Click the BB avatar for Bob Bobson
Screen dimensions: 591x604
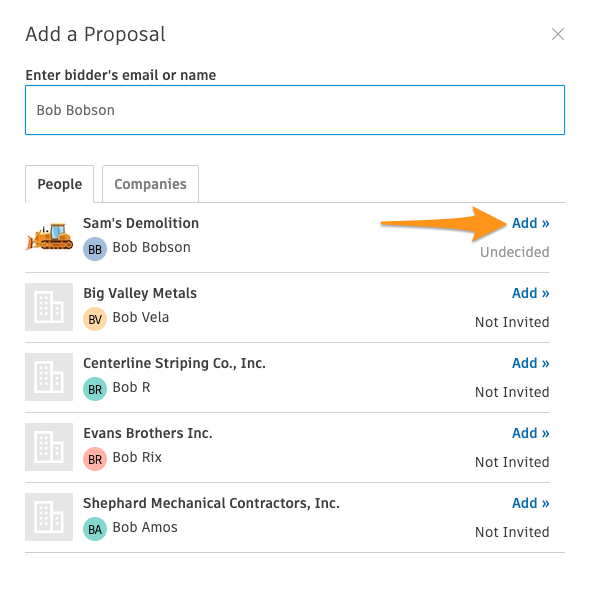[x=95, y=249]
